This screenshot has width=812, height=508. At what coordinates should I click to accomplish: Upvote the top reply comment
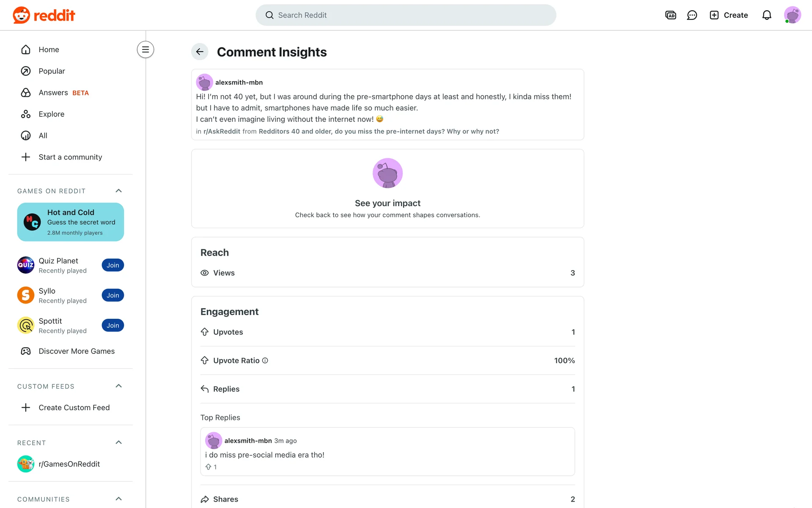[208, 467]
